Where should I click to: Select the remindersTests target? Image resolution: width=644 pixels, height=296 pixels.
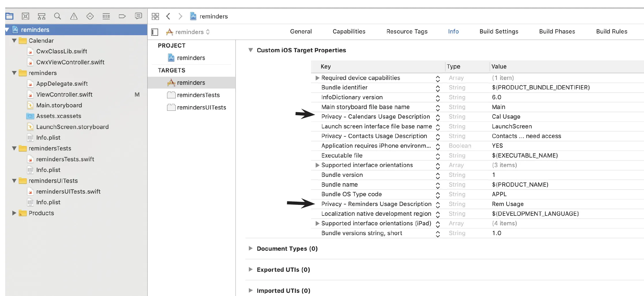click(198, 95)
